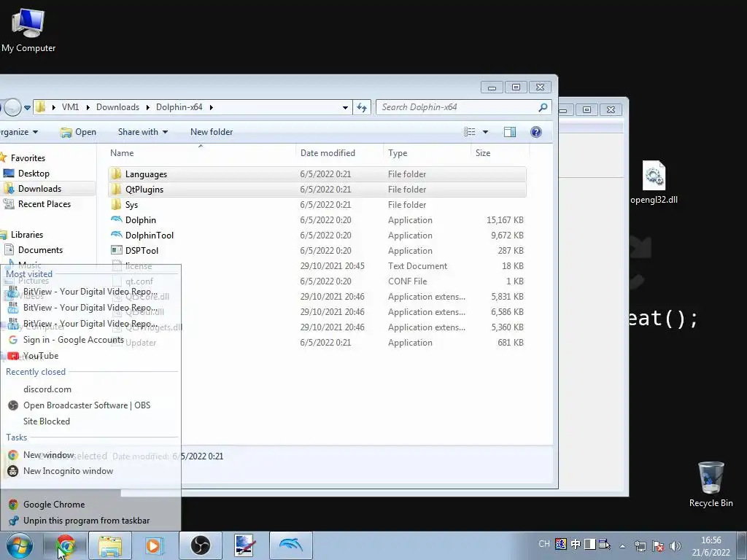The width and height of the screenshot is (747, 560).
Task: Click the Action Center flag icon
Action: [658, 546]
